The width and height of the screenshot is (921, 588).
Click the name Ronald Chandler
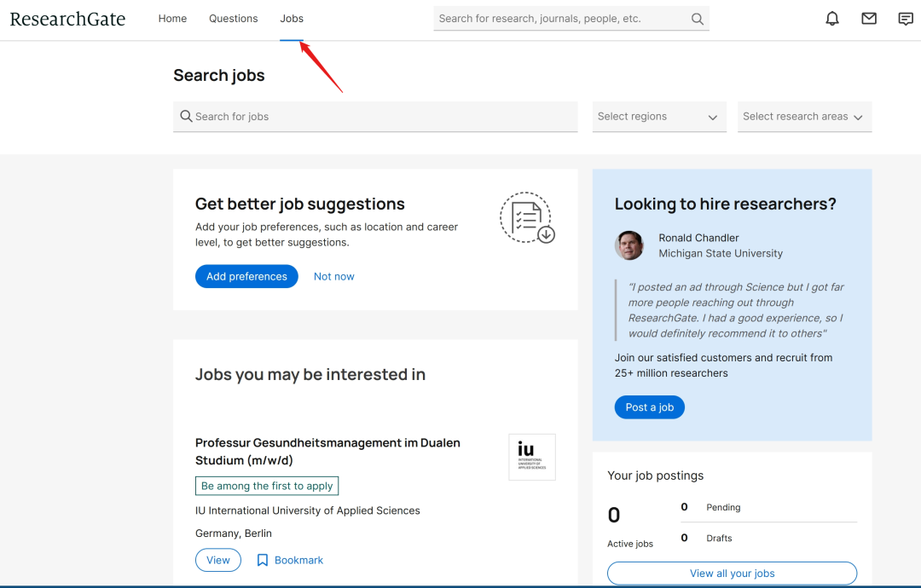[698, 238]
